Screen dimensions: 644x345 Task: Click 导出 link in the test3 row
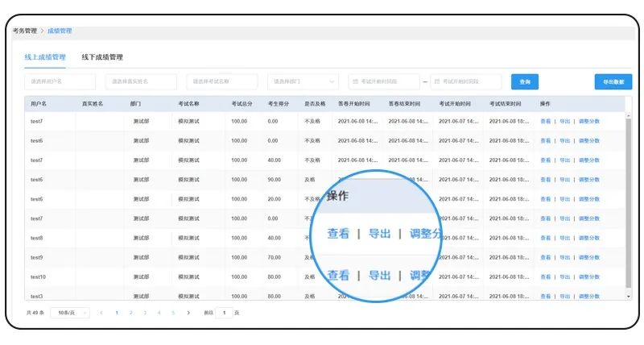pyautogui.click(x=564, y=296)
